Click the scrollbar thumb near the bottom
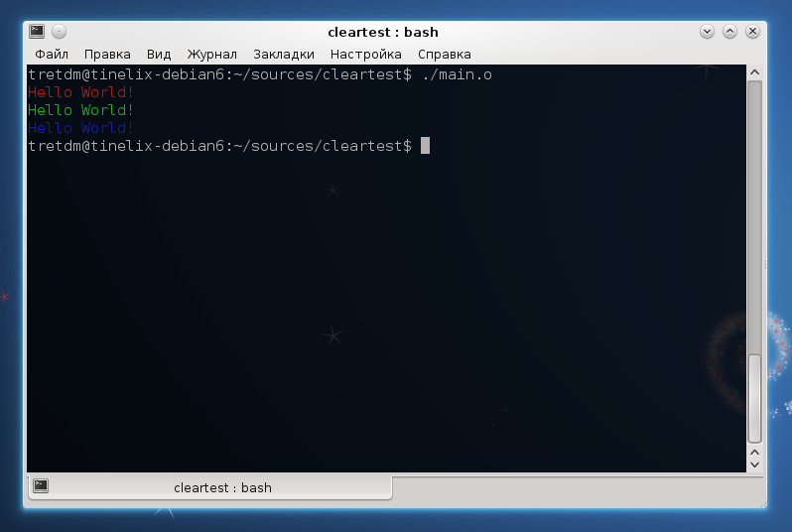 coord(754,399)
